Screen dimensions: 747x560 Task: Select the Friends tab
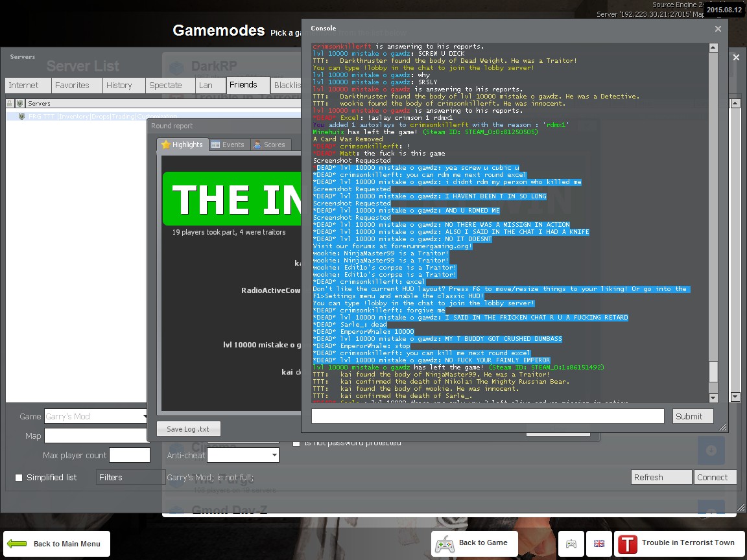[248, 85]
